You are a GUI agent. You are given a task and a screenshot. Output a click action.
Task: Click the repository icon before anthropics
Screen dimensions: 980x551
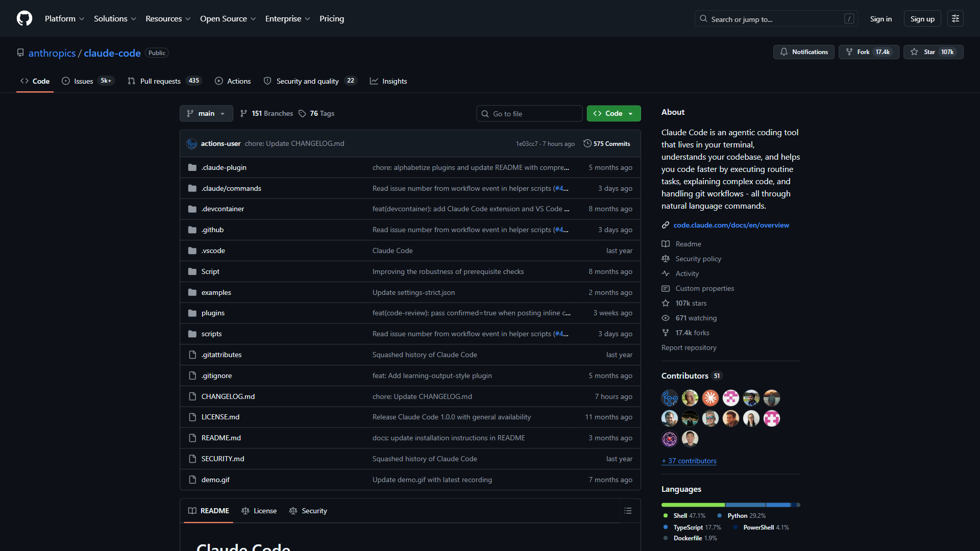(20, 53)
